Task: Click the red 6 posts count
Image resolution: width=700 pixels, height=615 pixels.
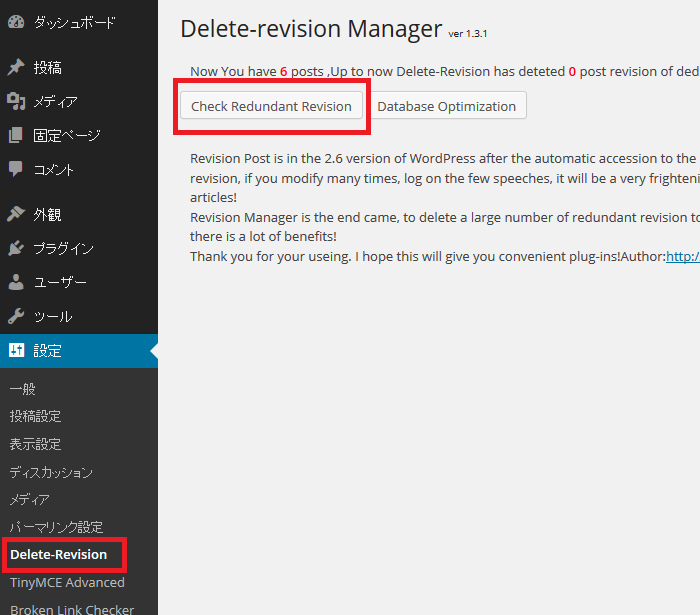Action: [x=283, y=71]
